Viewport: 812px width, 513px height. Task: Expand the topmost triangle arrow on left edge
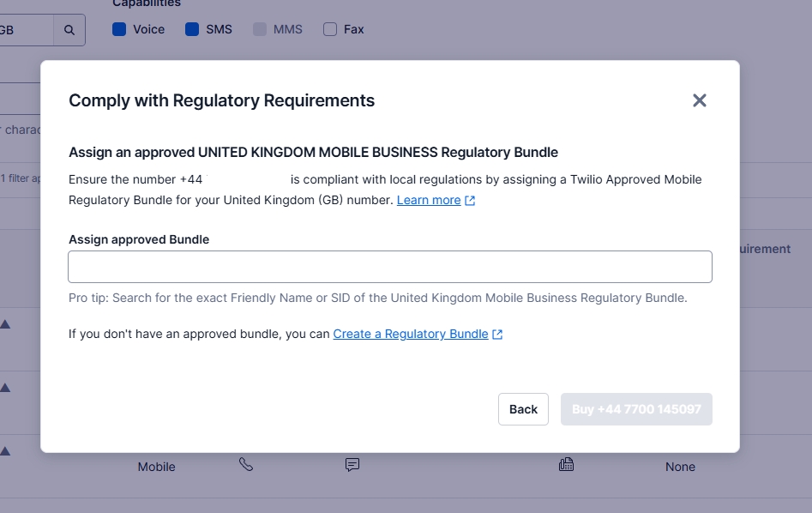tap(5, 323)
